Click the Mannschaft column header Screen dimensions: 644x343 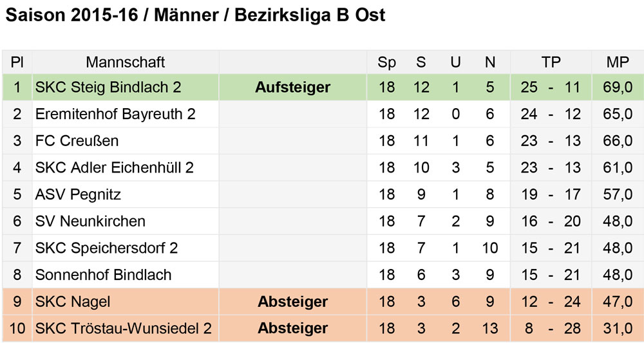click(x=126, y=62)
